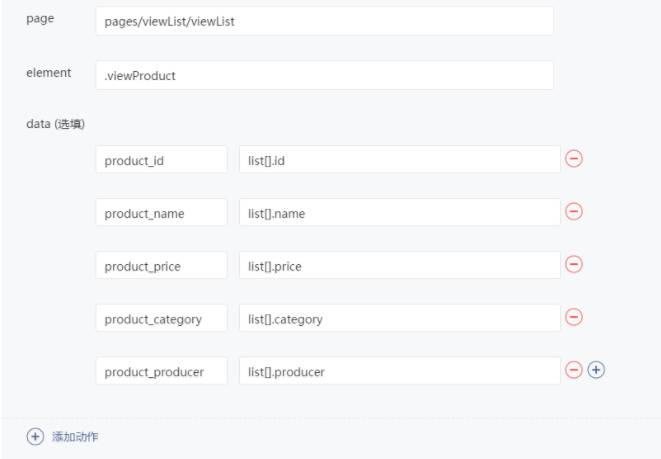The height and width of the screenshot is (459, 661).
Task: Click the add action plus icon
Action: pyautogui.click(x=35, y=436)
